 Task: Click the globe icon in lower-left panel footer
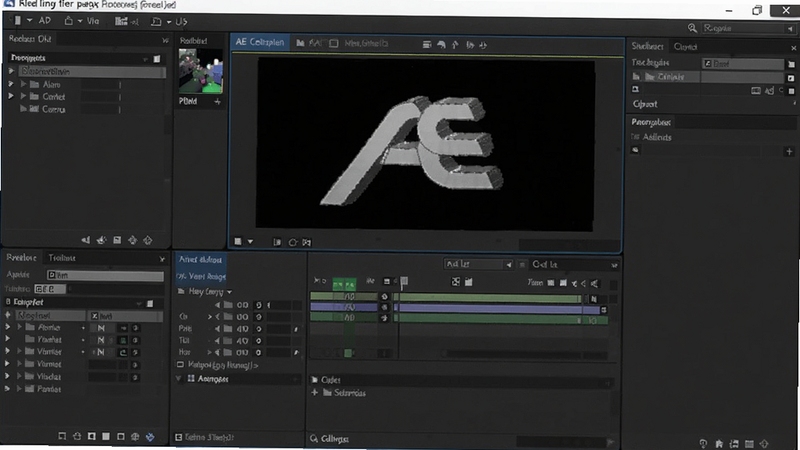click(135, 437)
